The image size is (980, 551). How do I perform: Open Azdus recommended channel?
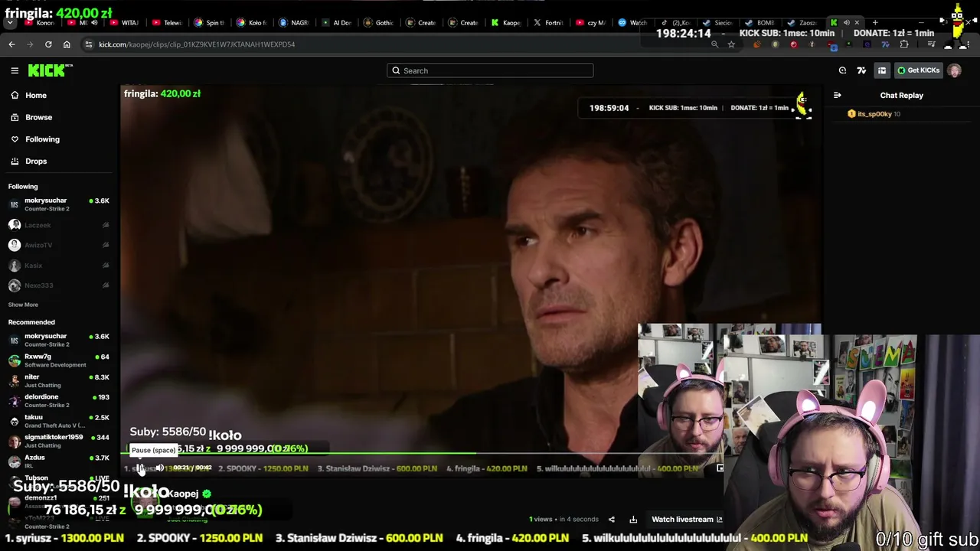tap(59, 461)
